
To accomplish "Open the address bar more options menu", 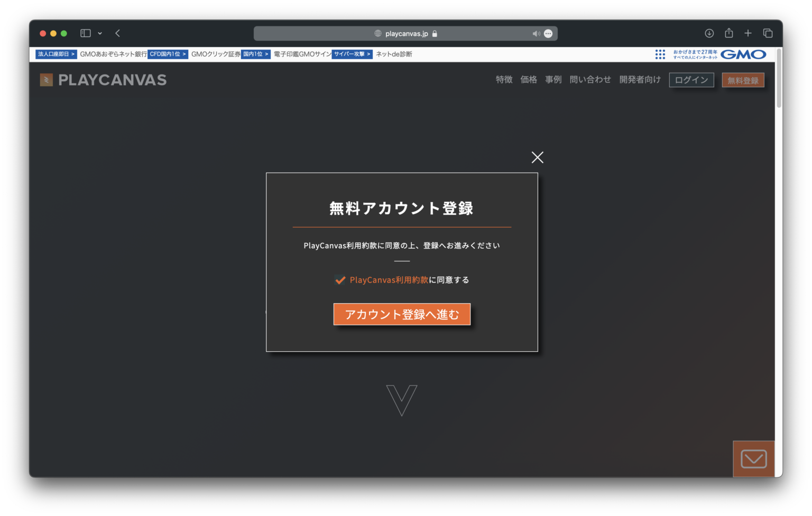I will click(x=548, y=33).
